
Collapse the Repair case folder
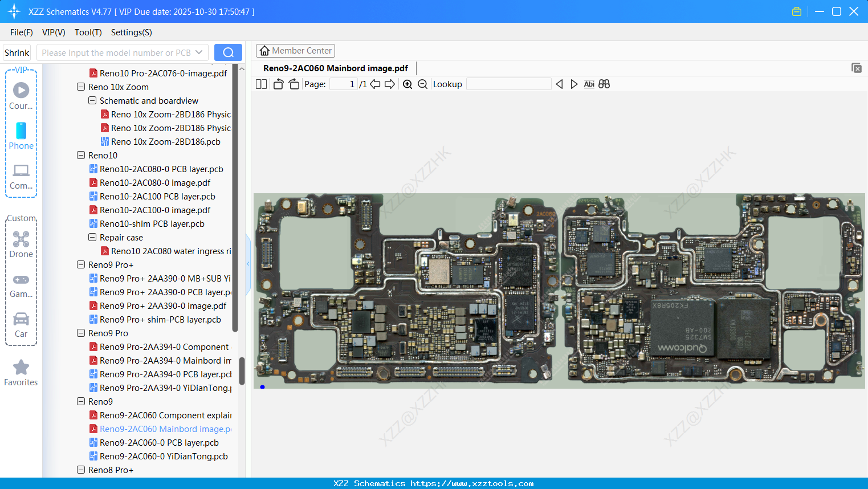coord(92,237)
